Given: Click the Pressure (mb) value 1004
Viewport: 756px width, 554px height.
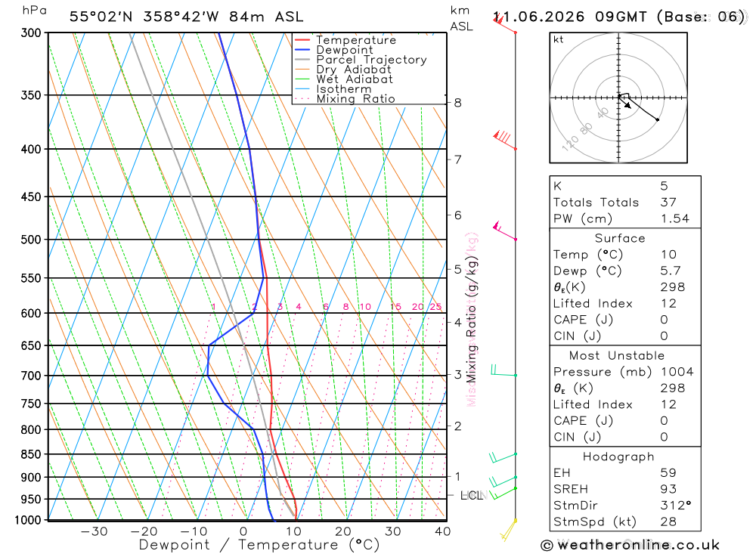Looking at the screenshot, I should pos(677,372).
